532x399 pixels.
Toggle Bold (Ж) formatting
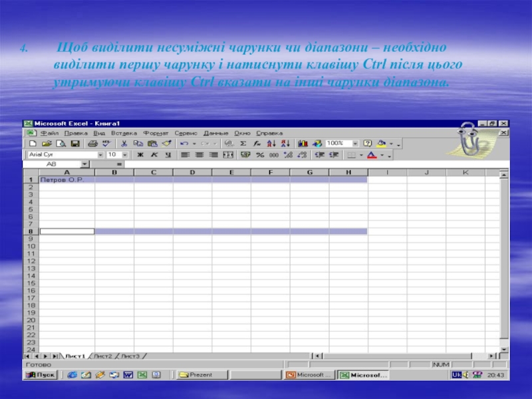click(x=140, y=155)
